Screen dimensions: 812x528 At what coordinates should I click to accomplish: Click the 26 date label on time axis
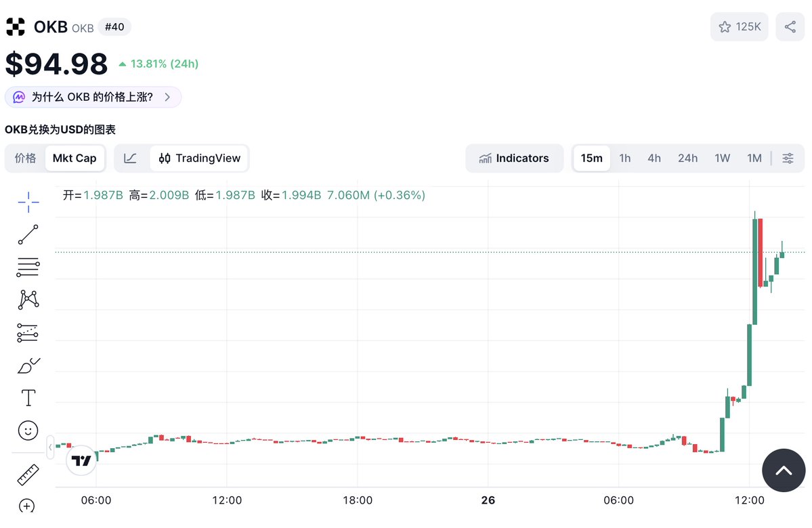pyautogui.click(x=488, y=500)
